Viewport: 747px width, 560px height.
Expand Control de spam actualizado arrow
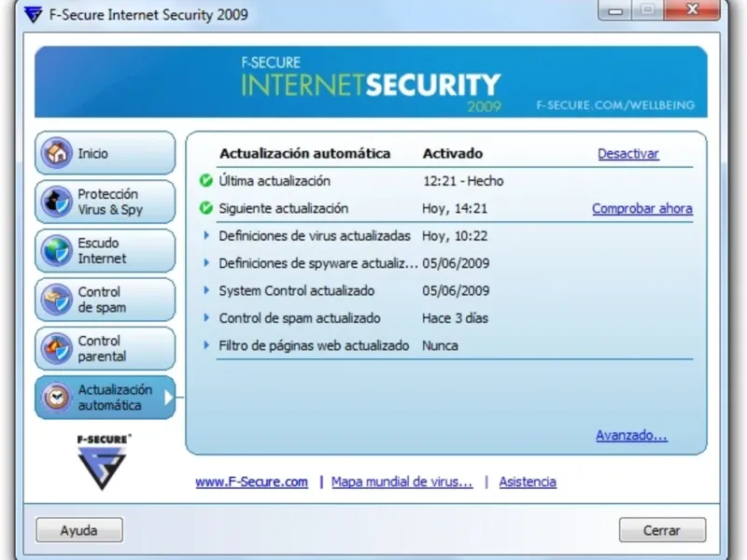(206, 317)
